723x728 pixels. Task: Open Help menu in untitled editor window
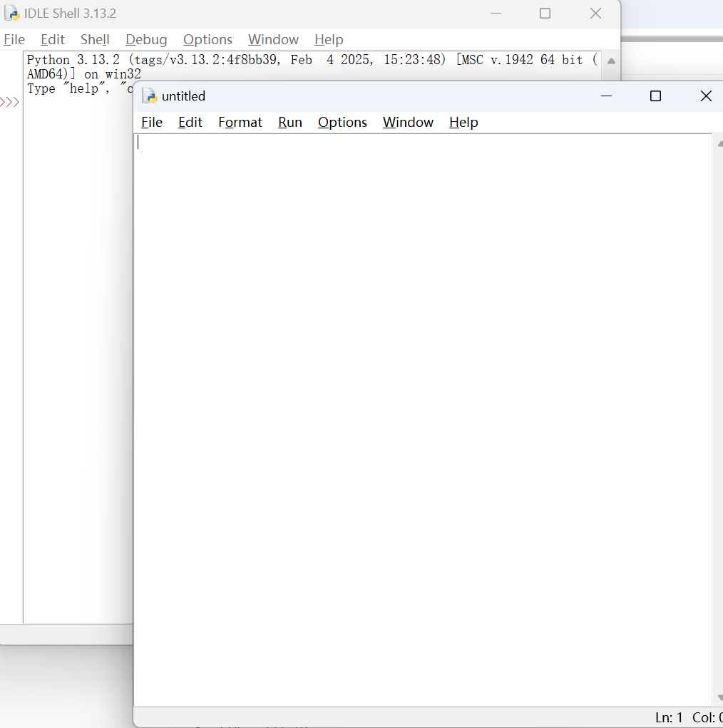pyautogui.click(x=463, y=122)
